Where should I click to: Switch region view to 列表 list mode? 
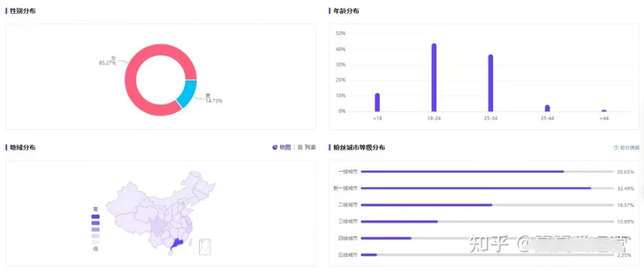pyautogui.click(x=307, y=147)
